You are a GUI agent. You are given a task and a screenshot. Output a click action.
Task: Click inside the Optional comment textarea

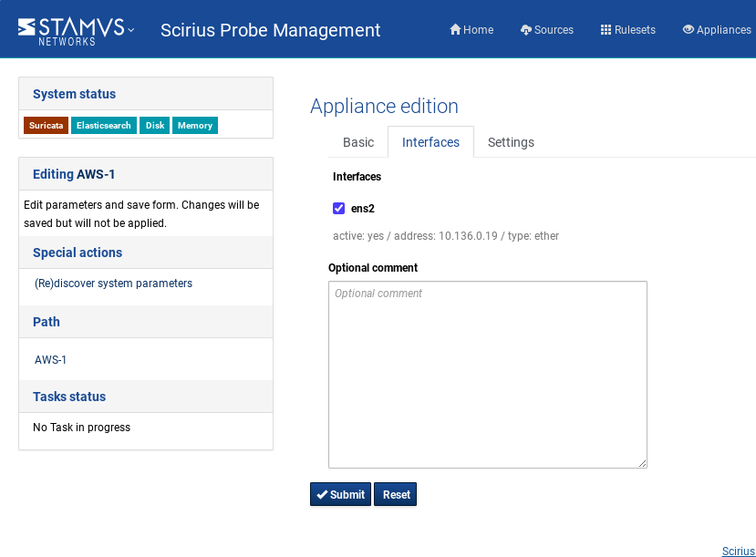(x=487, y=374)
